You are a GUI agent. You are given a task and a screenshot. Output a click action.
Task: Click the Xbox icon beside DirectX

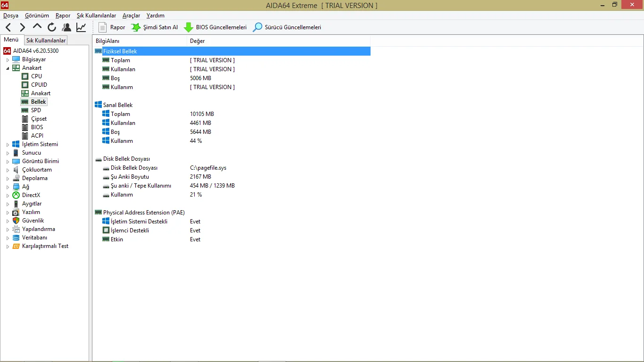pyautogui.click(x=16, y=195)
